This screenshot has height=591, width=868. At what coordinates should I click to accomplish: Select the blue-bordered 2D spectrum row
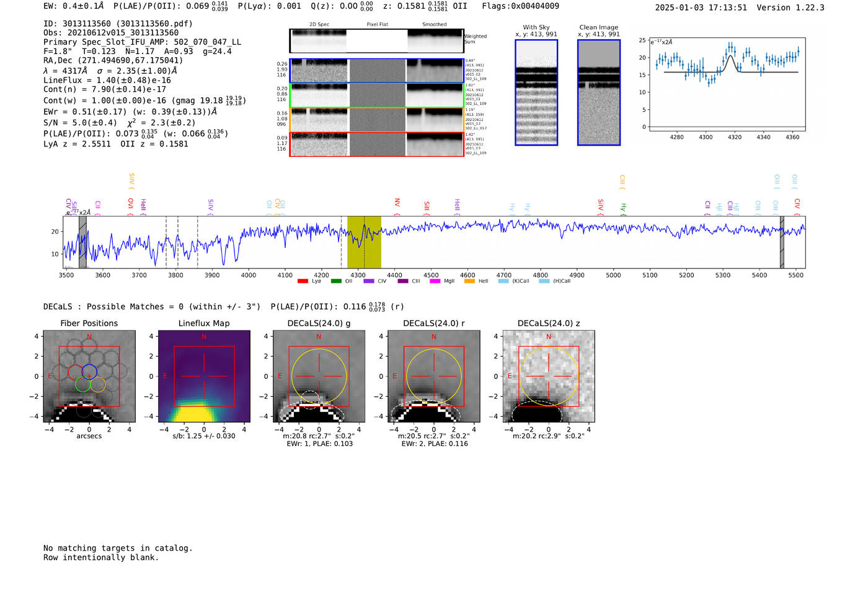(376, 71)
